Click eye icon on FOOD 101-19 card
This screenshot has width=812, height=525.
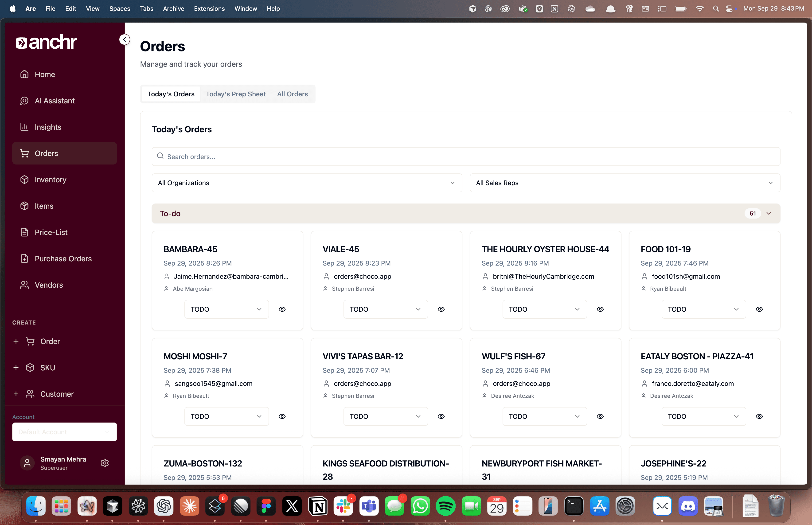(759, 309)
